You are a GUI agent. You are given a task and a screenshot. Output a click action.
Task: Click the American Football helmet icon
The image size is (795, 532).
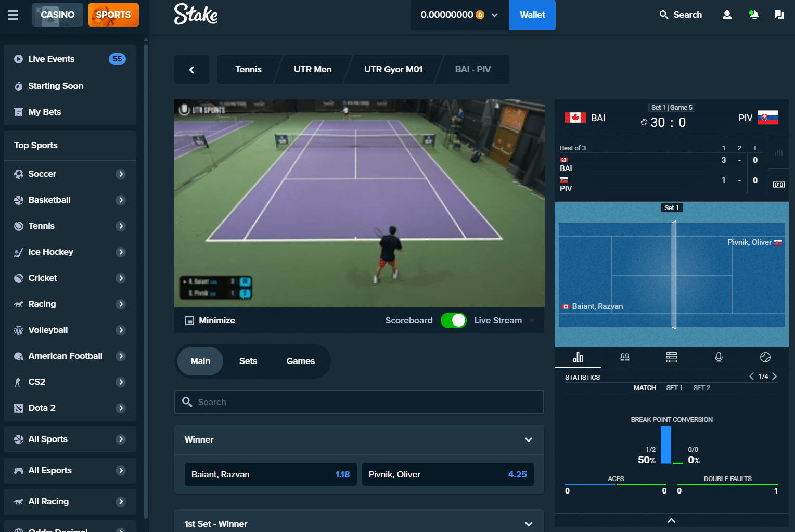19,356
